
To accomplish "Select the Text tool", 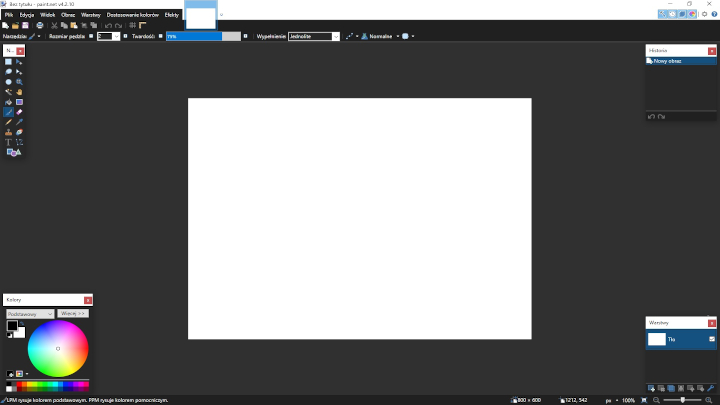I will point(8,142).
